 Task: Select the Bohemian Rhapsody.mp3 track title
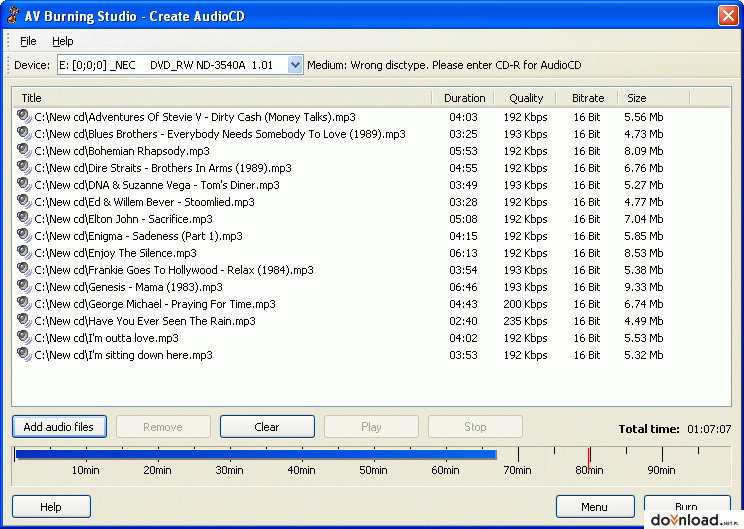click(x=122, y=151)
